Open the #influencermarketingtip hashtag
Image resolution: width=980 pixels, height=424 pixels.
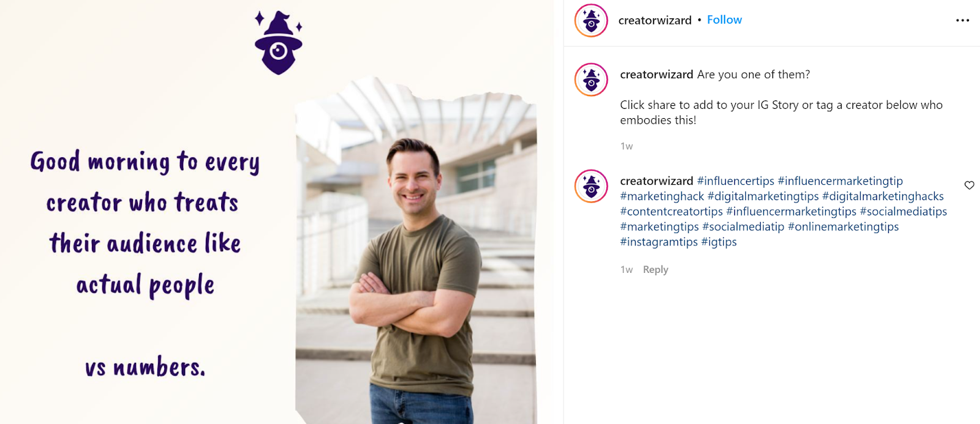click(840, 180)
